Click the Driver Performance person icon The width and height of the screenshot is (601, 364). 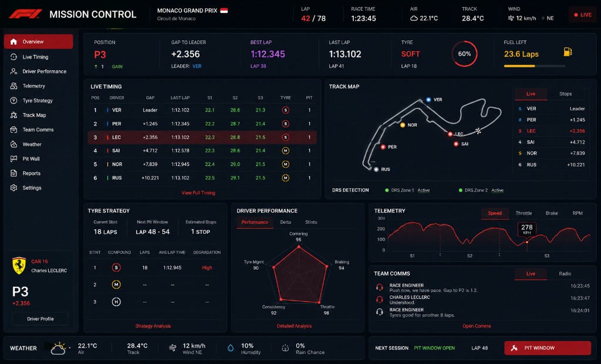click(x=14, y=71)
